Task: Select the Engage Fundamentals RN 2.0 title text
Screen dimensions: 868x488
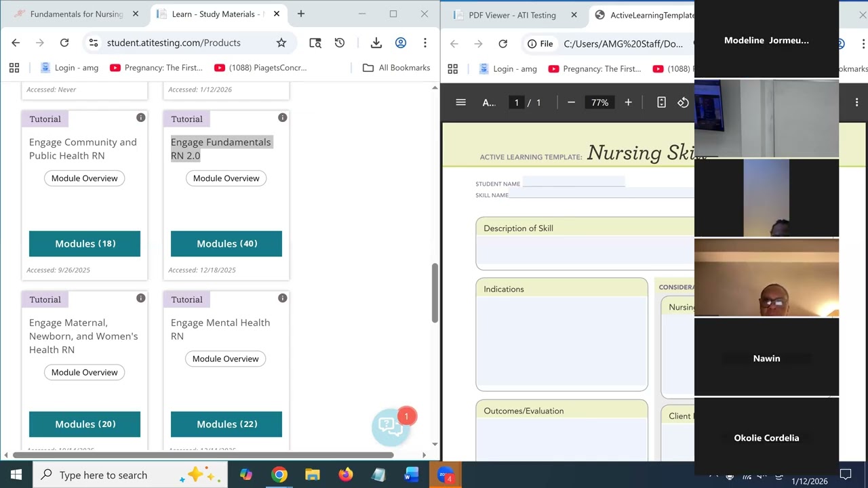Action: click(x=221, y=148)
